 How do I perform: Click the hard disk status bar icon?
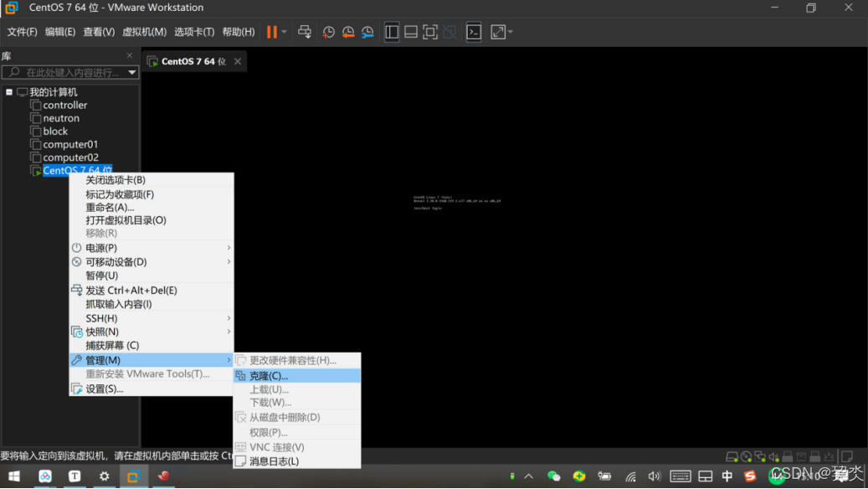click(x=732, y=457)
